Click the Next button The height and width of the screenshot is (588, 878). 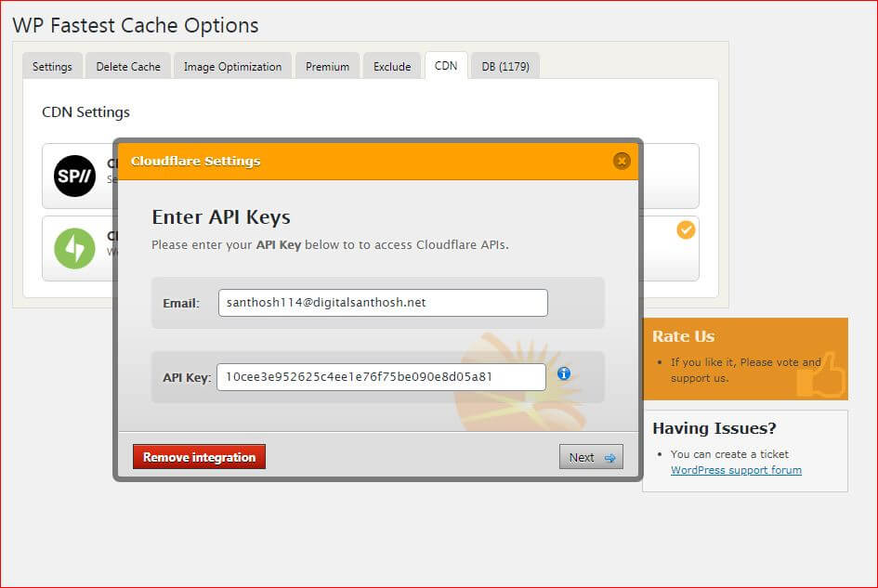[x=591, y=457]
